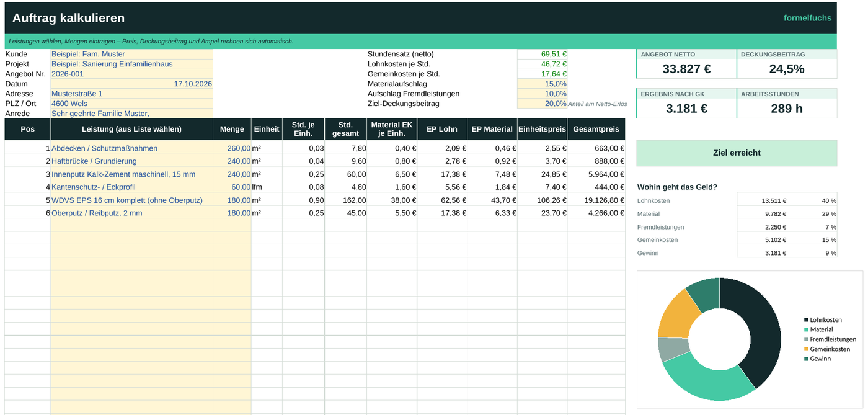Click the Gemeinkosten je Std. value 17,64 €
The width and height of the screenshot is (868, 415).
click(542, 74)
